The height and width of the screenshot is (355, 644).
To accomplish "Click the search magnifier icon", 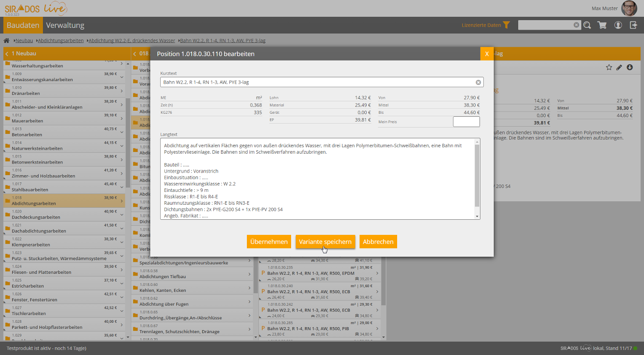I will tap(587, 25).
